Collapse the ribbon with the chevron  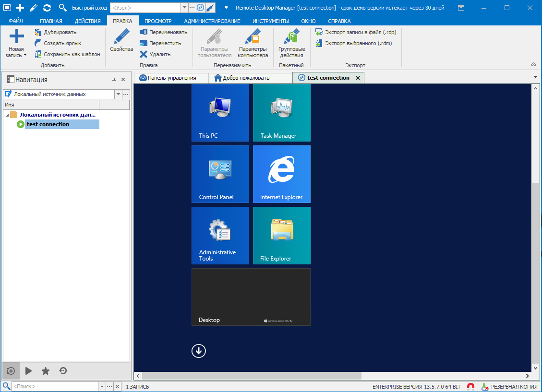click(534, 65)
